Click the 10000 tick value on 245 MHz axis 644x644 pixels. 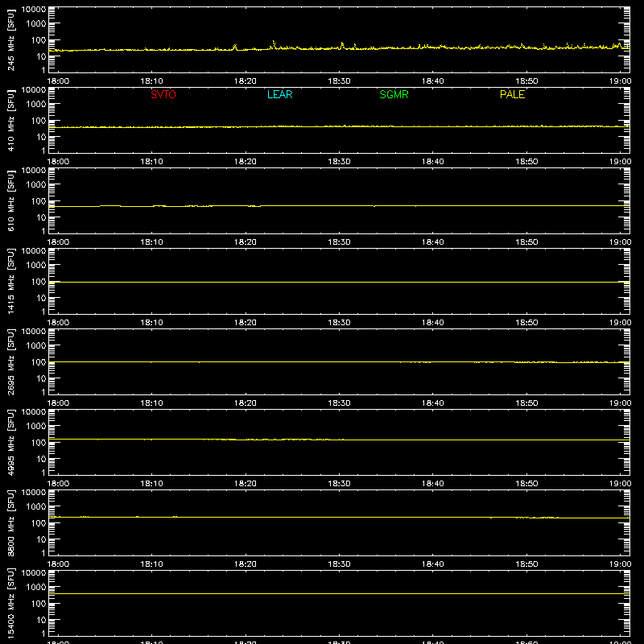(x=34, y=10)
